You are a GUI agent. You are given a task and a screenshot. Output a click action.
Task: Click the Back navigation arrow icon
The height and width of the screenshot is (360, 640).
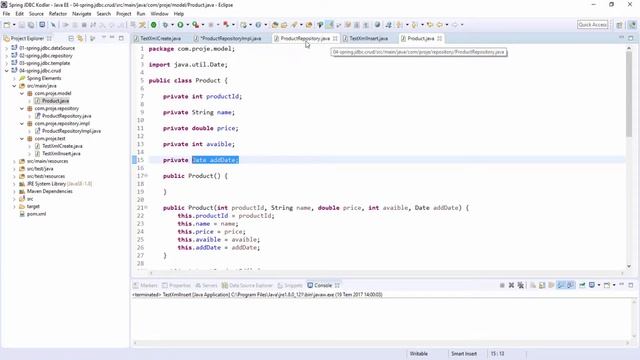(x=439, y=25)
